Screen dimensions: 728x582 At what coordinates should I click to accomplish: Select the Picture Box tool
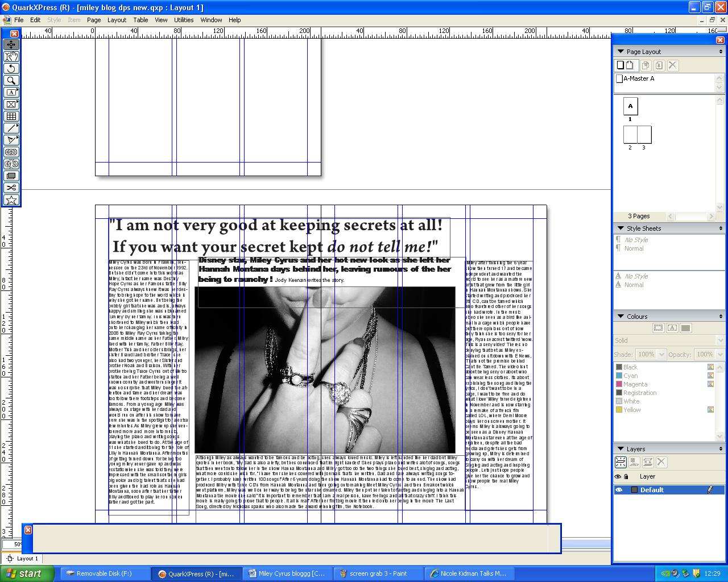[x=11, y=104]
